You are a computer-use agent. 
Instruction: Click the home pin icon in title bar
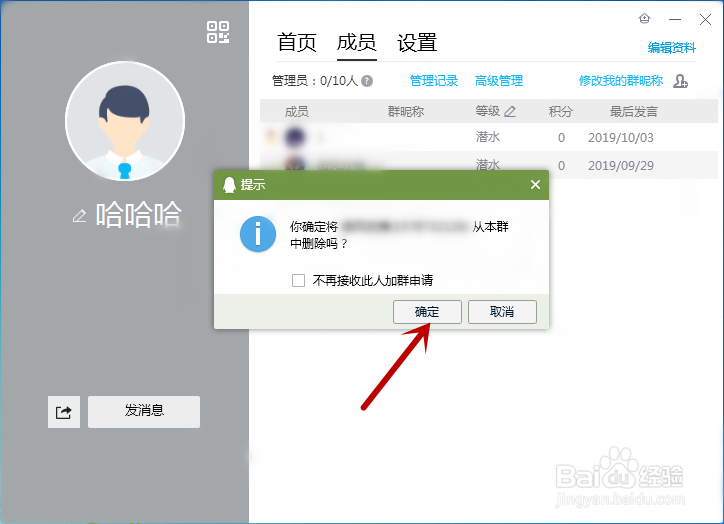[644, 19]
